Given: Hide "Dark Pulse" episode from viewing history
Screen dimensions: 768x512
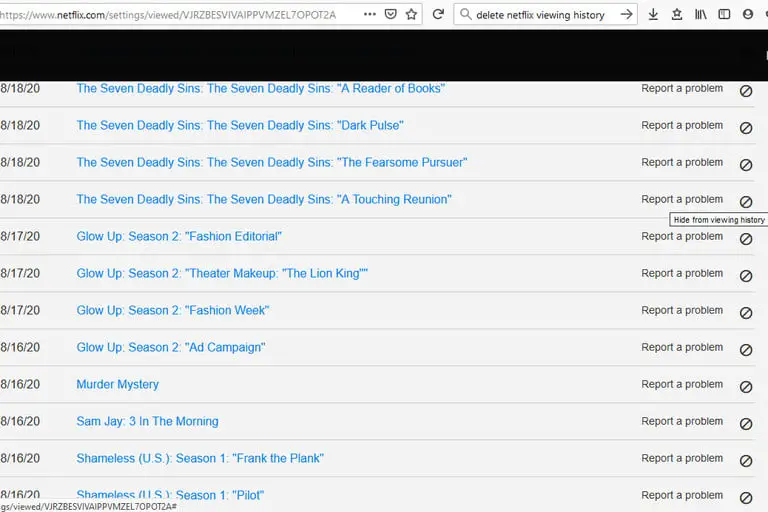Looking at the screenshot, I should (x=745, y=128).
